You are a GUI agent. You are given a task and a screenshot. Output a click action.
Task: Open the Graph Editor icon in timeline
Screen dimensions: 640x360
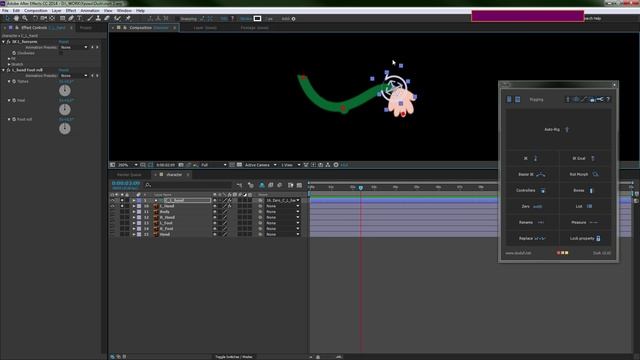tap(300, 185)
